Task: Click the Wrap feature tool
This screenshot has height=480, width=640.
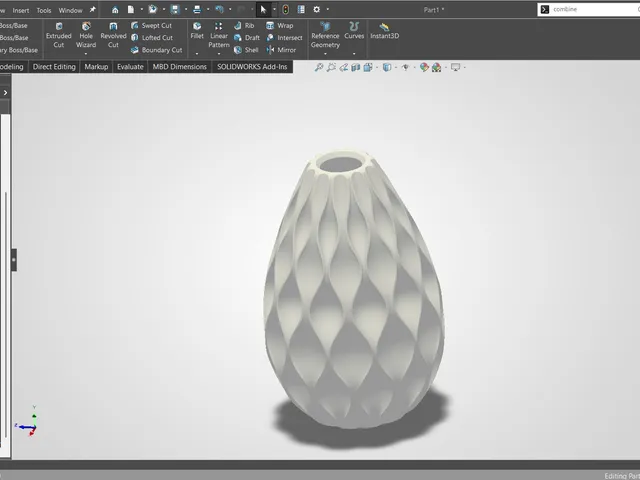Action: coord(280,25)
